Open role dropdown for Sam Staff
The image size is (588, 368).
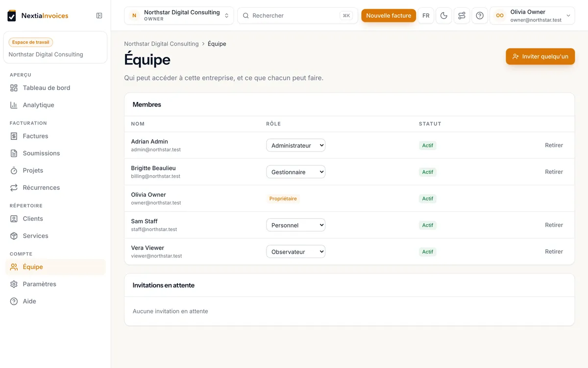(x=295, y=225)
